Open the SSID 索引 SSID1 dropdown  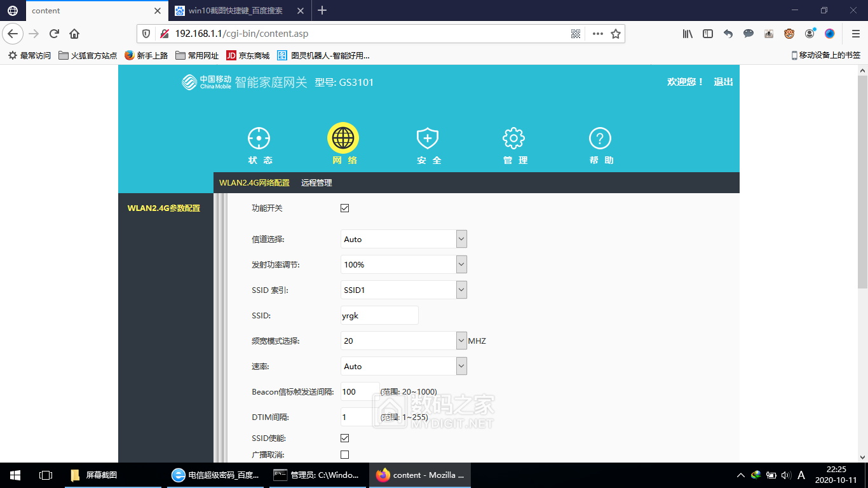coord(404,290)
